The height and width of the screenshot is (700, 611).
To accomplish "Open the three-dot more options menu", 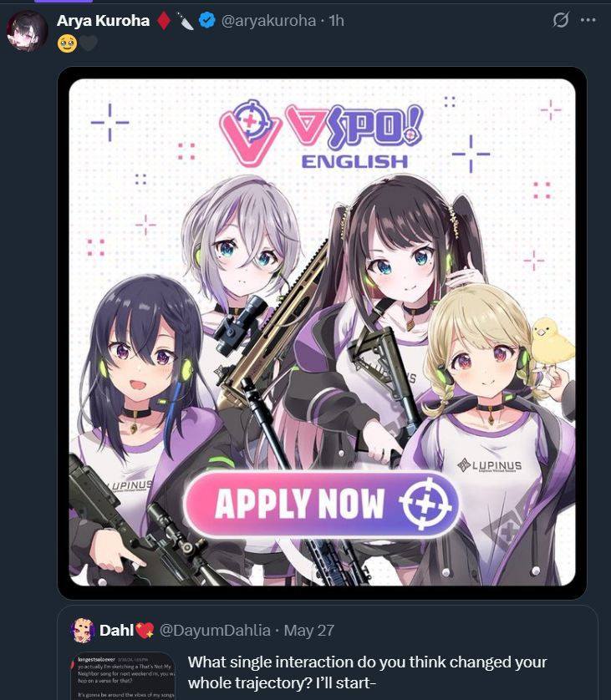I will point(588,20).
